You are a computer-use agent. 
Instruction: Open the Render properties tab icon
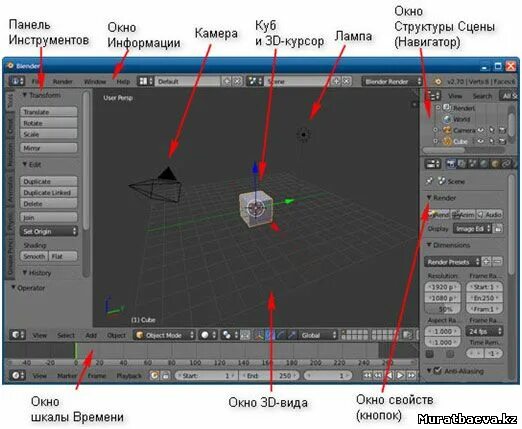coord(451,164)
